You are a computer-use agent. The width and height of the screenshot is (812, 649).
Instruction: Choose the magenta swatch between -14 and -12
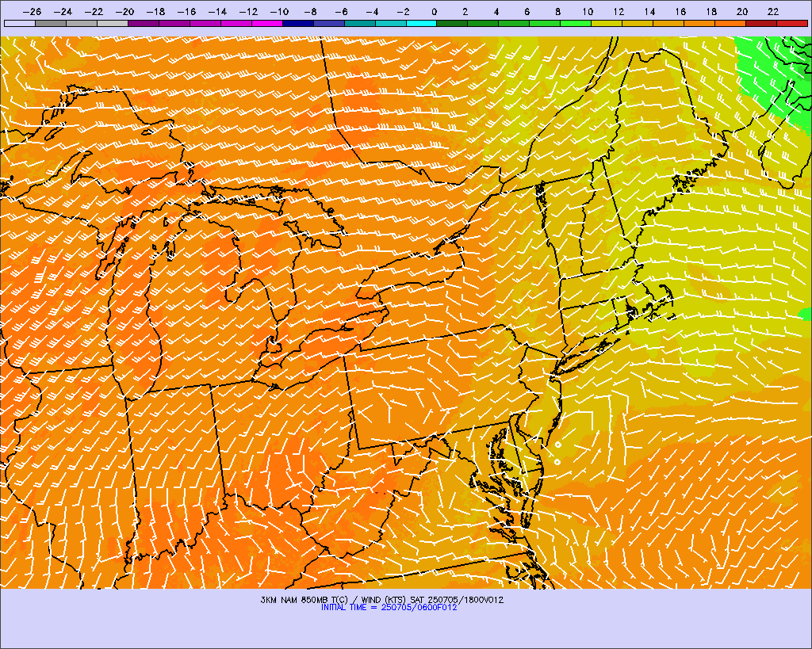pos(236,23)
